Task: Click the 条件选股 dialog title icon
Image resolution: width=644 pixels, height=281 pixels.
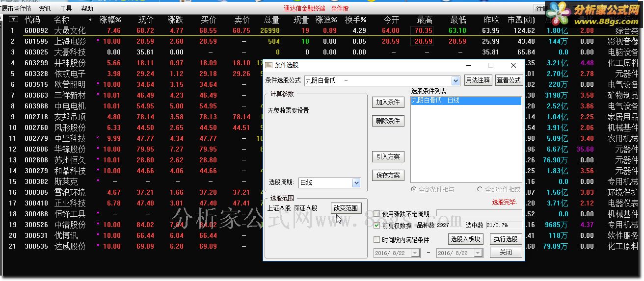Action: point(268,65)
